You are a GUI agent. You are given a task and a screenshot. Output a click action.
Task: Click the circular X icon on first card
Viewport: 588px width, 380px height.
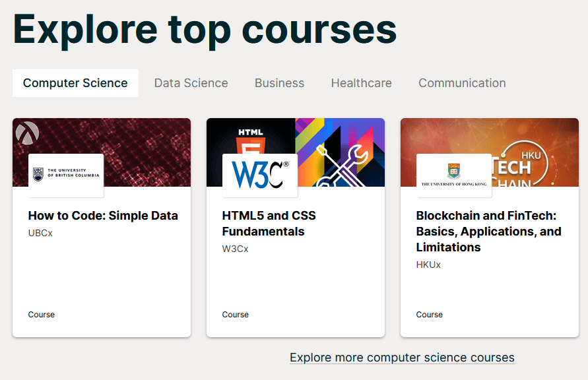[x=27, y=133]
